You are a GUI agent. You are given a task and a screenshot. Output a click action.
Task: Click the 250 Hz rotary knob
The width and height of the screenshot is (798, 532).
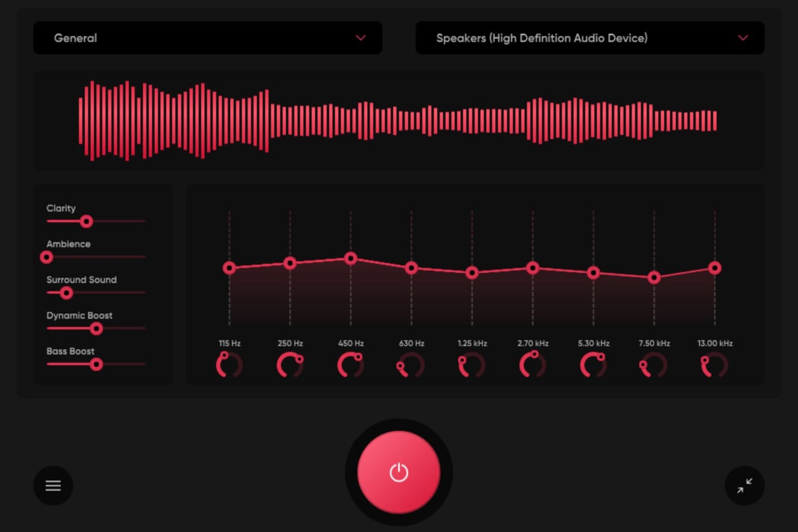290,365
